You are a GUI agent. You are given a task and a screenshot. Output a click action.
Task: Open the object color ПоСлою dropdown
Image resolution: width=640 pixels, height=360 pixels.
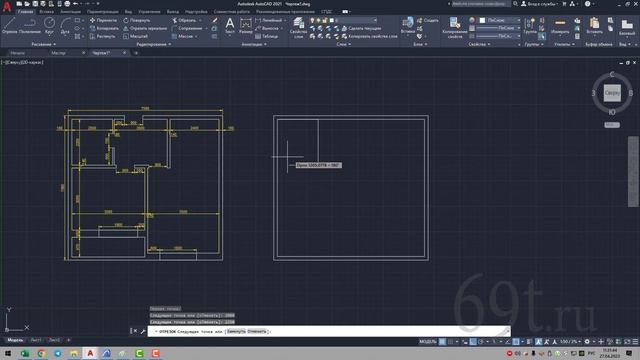(499, 20)
